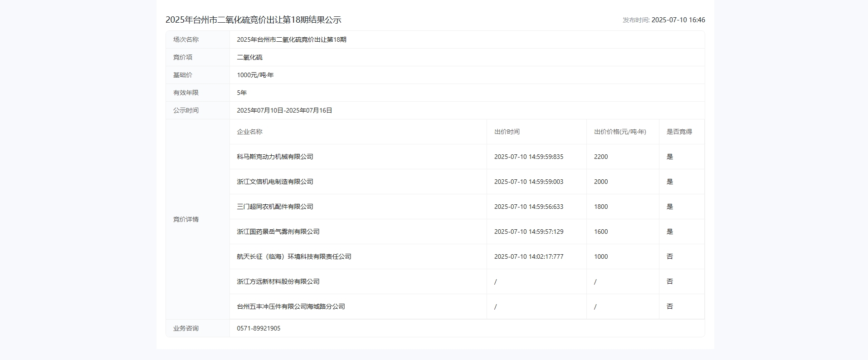Click the 5年 validity value
Viewport: 868px width, 360px height.
[x=242, y=93]
